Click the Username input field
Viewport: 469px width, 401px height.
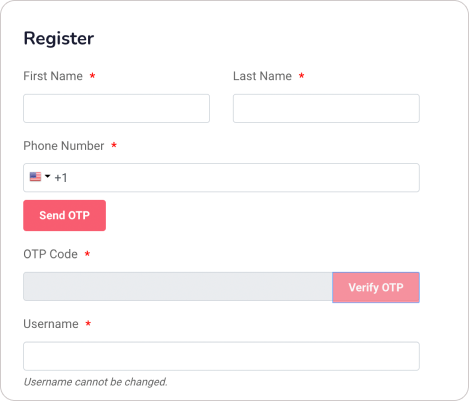[221, 356]
